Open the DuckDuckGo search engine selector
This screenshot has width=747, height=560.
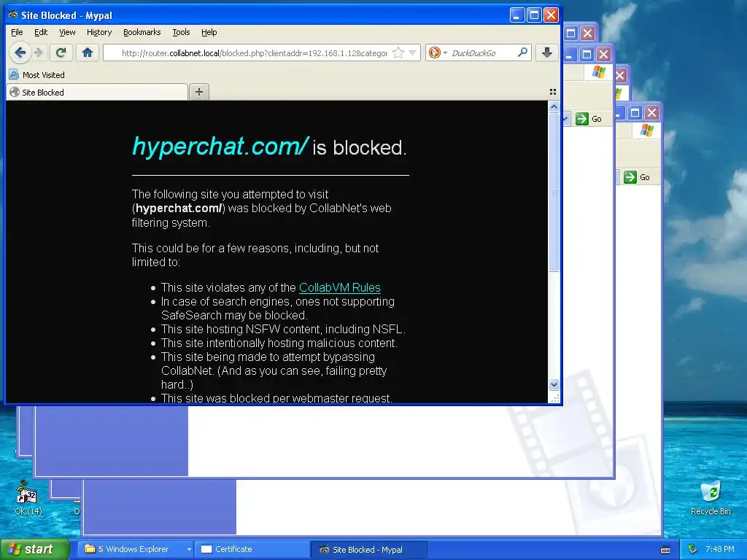click(438, 52)
